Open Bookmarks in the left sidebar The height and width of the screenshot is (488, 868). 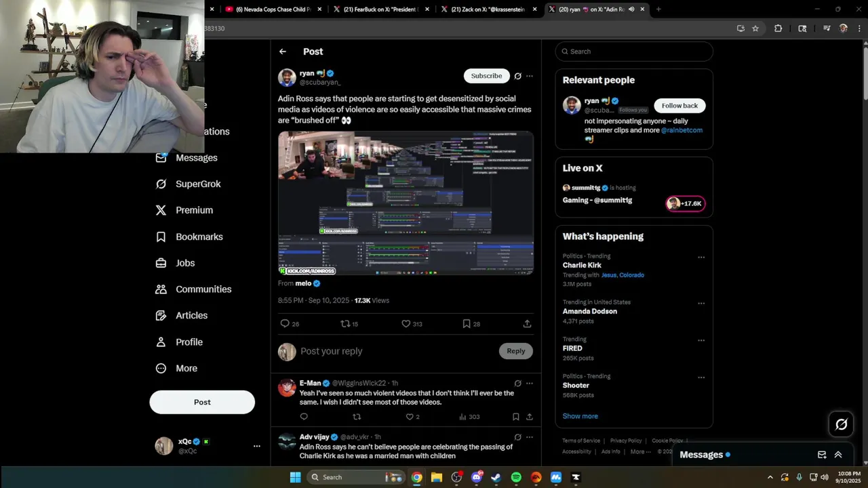(189, 237)
